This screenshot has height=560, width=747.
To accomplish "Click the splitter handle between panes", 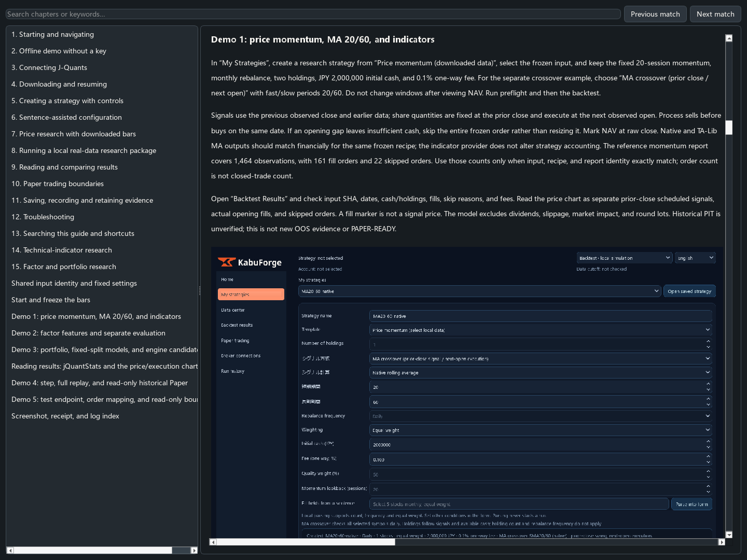I will pos(199,290).
